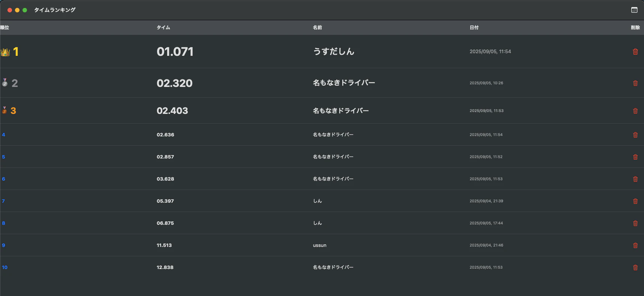Select the time 02.636
Viewport: 644px width, 296px height.
165,135
